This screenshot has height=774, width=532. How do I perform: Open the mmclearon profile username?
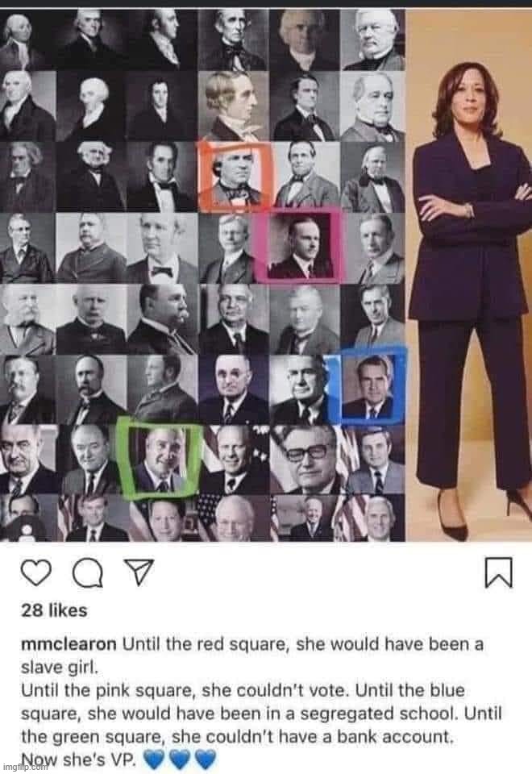tap(68, 645)
